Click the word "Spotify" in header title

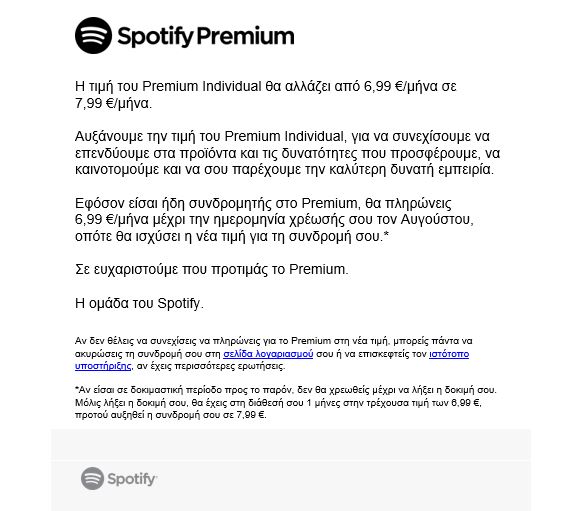pos(155,37)
